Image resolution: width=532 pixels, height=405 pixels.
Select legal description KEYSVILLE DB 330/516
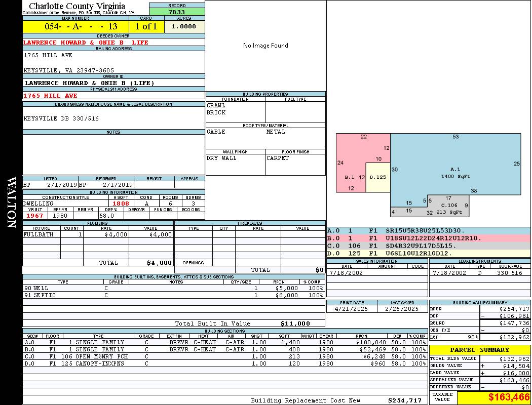click(61, 118)
